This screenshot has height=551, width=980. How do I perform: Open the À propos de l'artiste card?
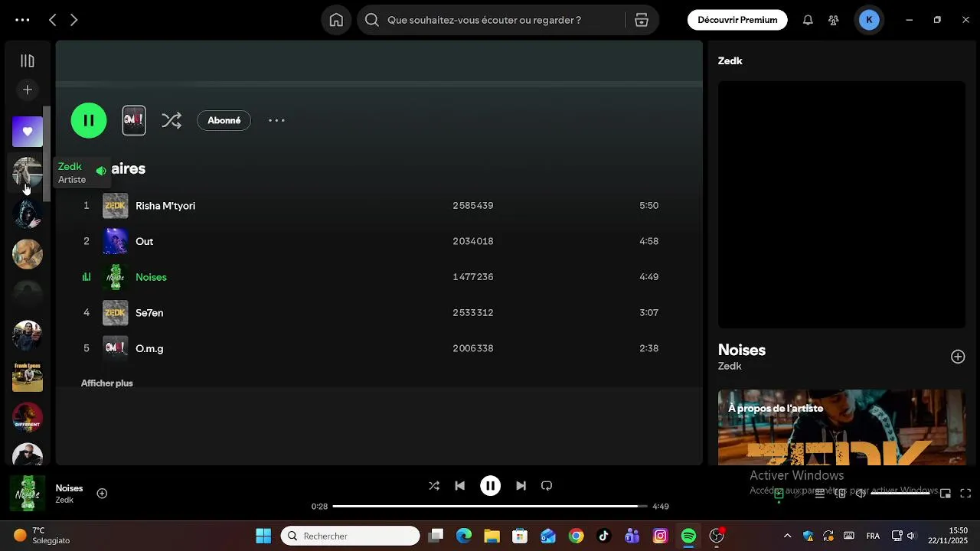tap(841, 427)
